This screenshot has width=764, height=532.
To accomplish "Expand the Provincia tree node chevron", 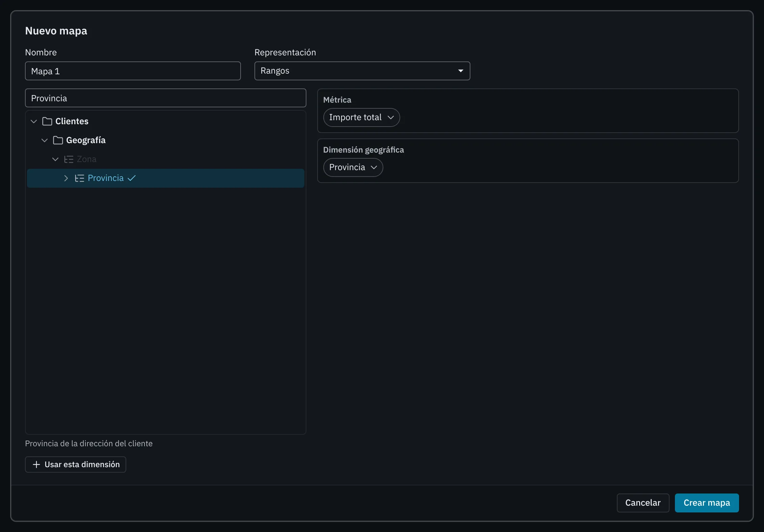I will (66, 178).
